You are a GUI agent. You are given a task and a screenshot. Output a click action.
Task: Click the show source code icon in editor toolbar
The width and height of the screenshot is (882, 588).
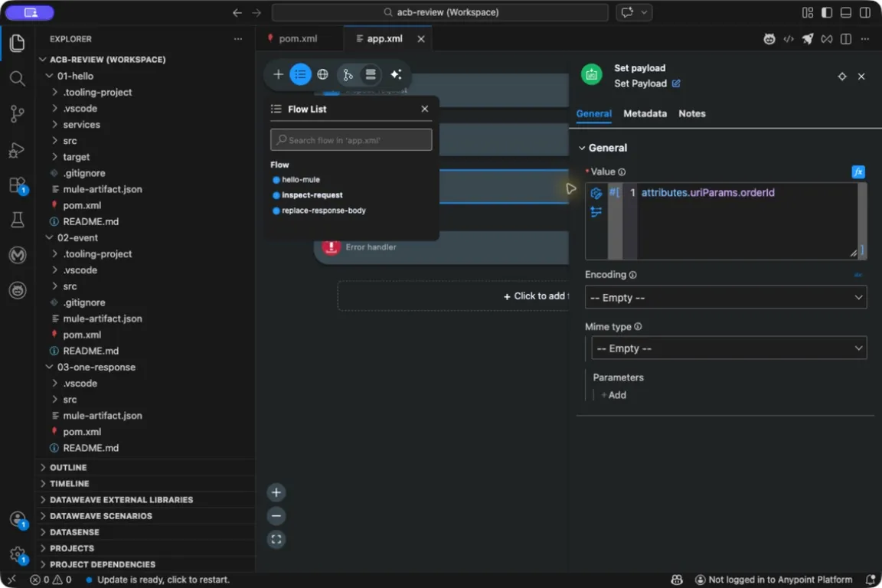click(789, 39)
